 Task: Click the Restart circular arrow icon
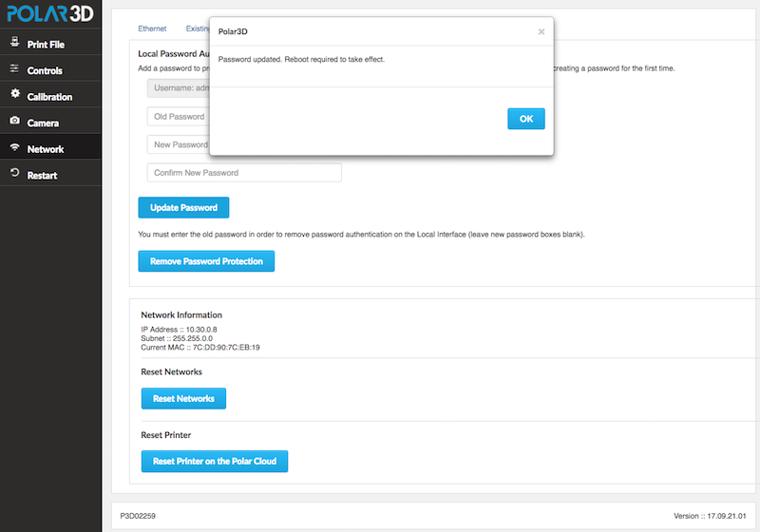point(15,173)
